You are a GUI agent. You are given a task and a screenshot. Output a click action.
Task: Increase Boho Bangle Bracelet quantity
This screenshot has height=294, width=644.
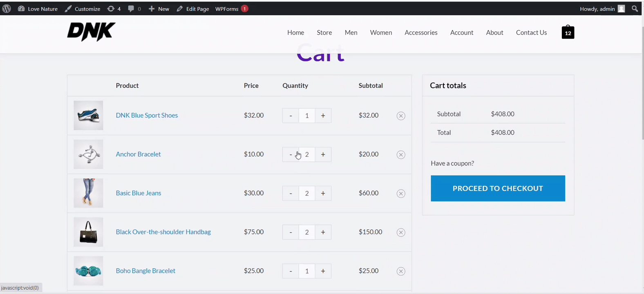(x=323, y=271)
